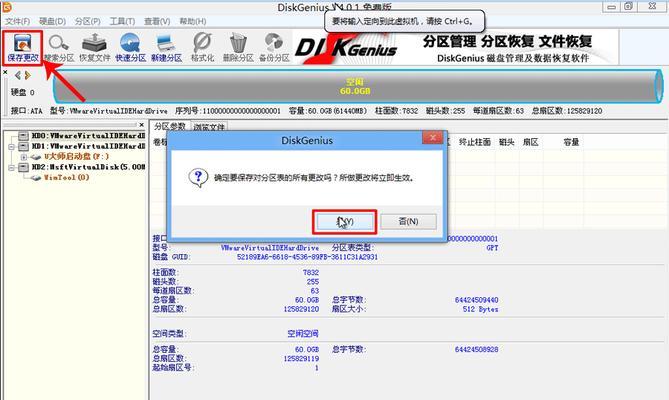Click the DiskGenius logo banner
669x400 pixels.
pyautogui.click(x=456, y=47)
